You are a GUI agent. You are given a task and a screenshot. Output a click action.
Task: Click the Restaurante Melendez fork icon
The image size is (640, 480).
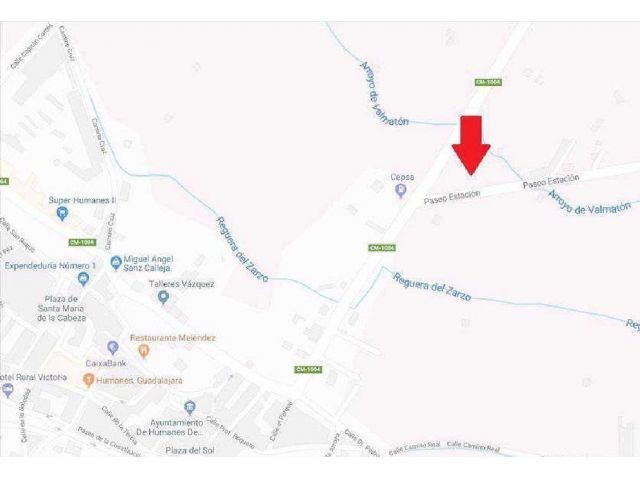(x=143, y=351)
